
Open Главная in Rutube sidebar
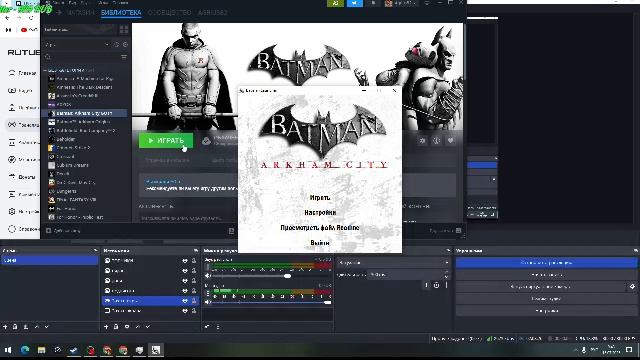click(x=22, y=73)
